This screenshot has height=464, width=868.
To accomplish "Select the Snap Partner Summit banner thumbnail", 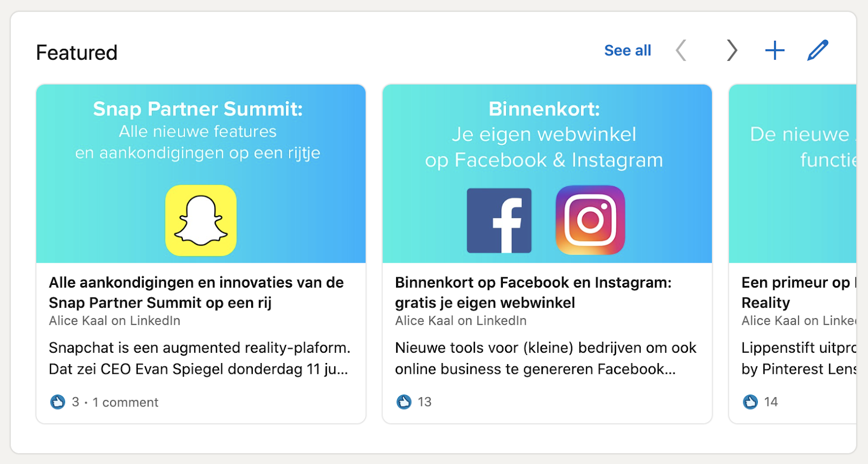I will point(201,174).
